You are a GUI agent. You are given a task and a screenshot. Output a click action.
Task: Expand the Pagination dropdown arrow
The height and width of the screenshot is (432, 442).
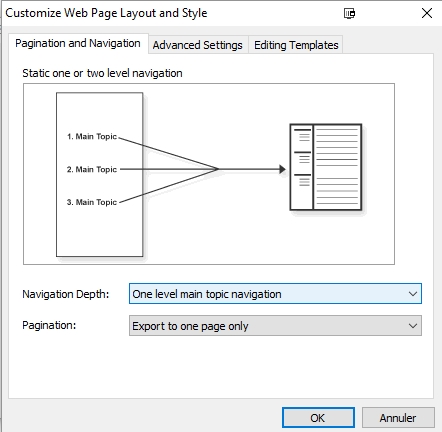413,326
